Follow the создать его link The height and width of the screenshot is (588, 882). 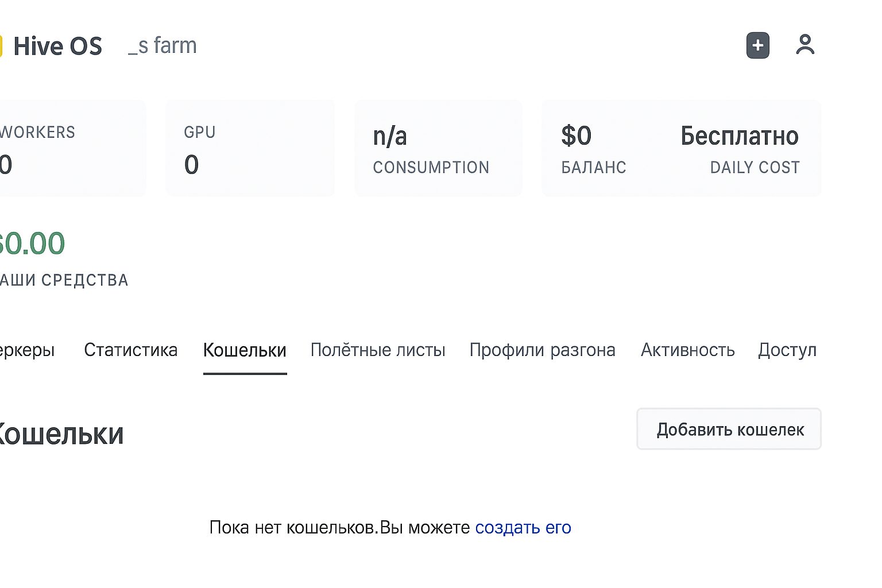coord(522,527)
